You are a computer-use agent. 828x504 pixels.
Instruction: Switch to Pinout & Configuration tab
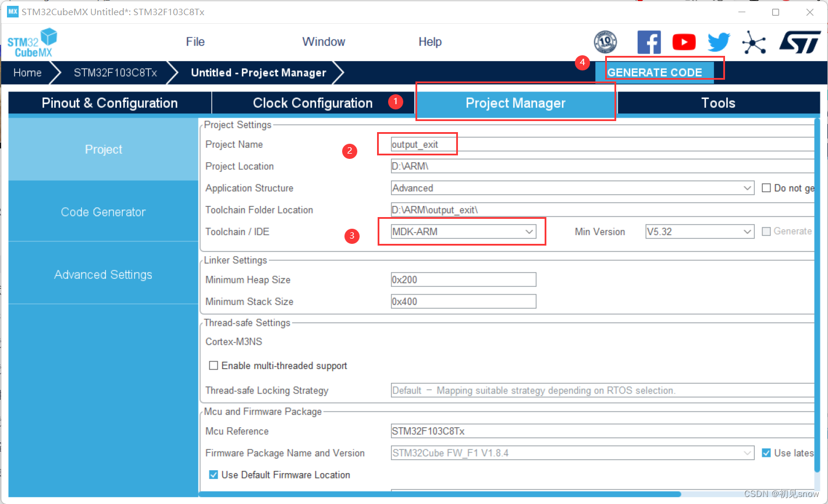coord(110,103)
